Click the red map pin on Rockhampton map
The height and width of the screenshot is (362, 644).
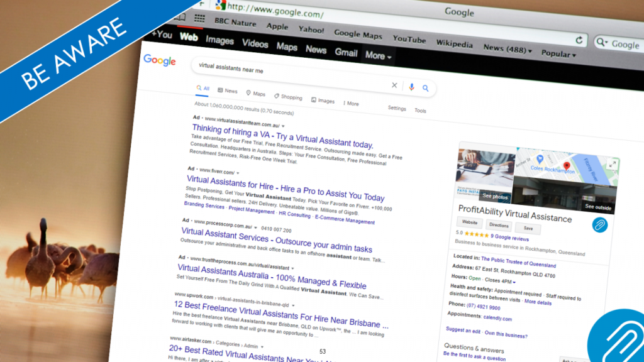tap(567, 166)
